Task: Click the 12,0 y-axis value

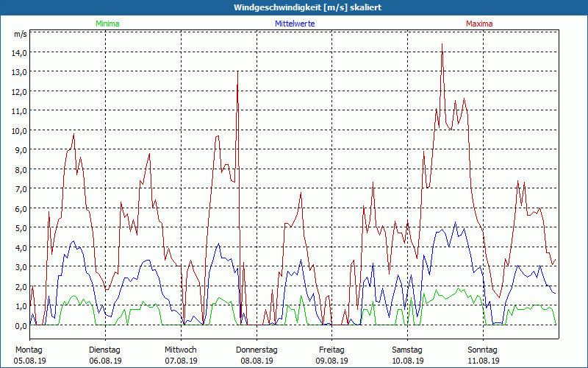Action: click(21, 91)
